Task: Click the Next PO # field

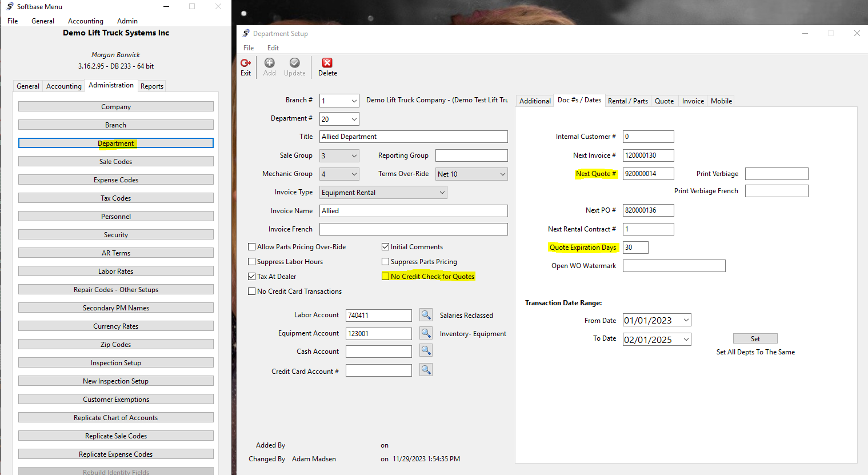Action: pos(648,210)
